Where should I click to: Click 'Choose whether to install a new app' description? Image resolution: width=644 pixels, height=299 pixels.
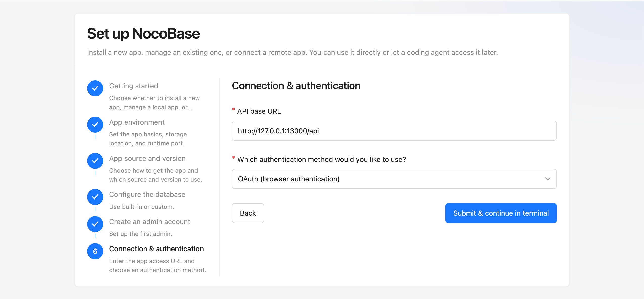(154, 103)
